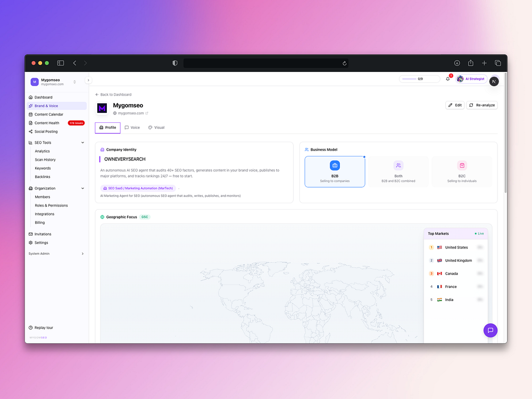Viewport: 532px width, 399px height.
Task: Open Billing page
Action: click(40, 222)
